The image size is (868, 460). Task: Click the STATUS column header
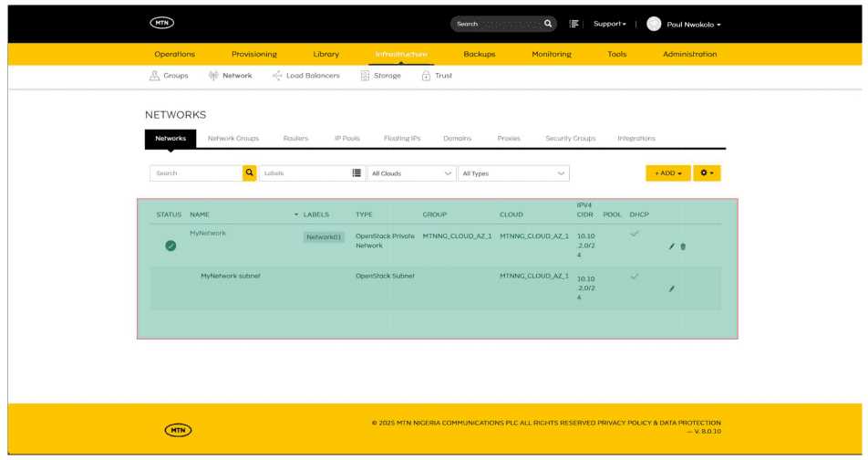[x=169, y=214]
